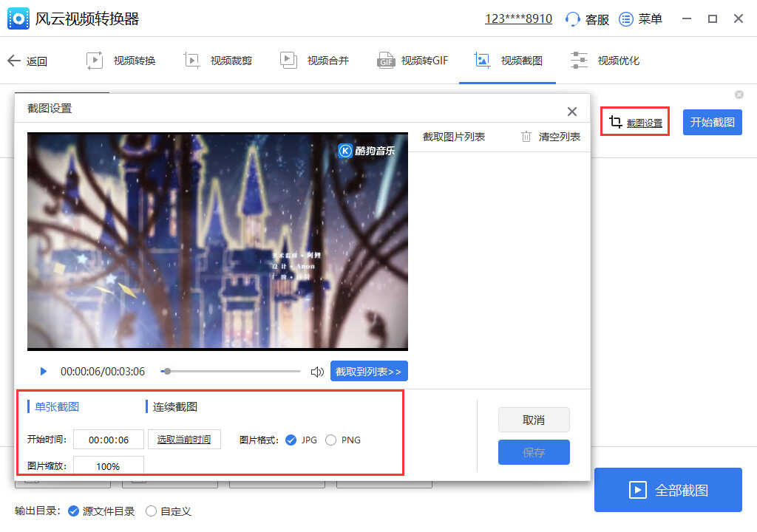Switch to 视频合并 tab
This screenshot has width=757, height=532.
(x=314, y=61)
